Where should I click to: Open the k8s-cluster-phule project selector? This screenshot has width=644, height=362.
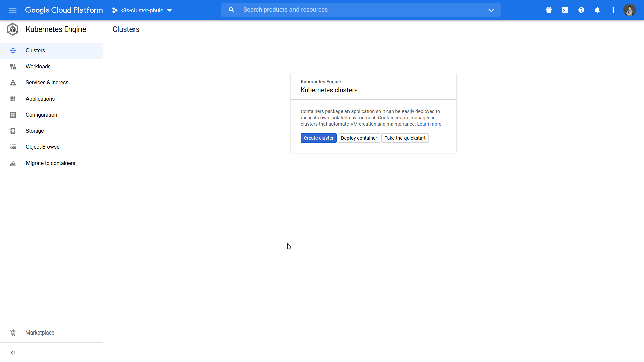click(141, 10)
